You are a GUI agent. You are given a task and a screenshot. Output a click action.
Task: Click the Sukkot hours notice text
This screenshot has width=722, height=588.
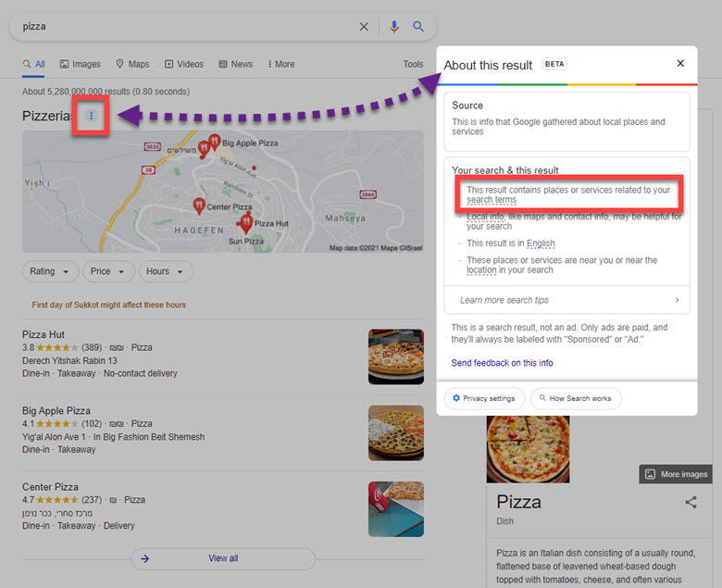109,305
